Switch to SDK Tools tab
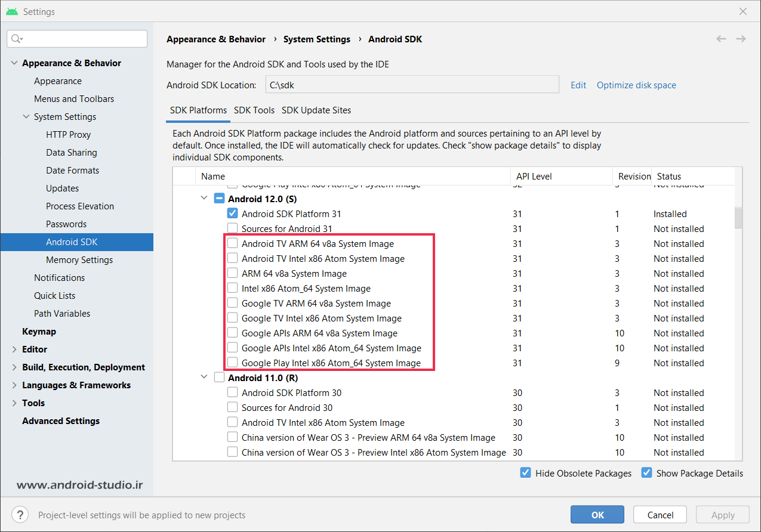The image size is (761, 532). (x=254, y=110)
